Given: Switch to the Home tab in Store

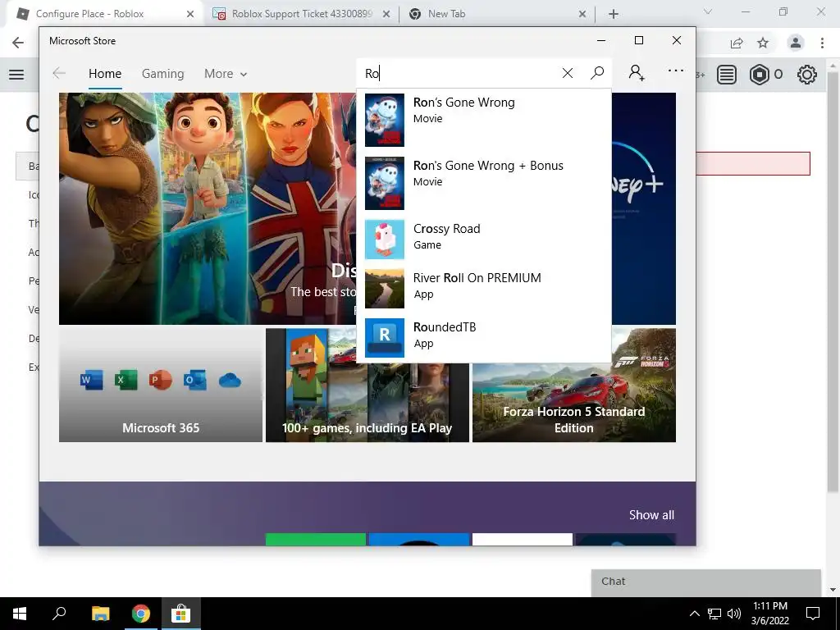Looking at the screenshot, I should coord(105,74).
